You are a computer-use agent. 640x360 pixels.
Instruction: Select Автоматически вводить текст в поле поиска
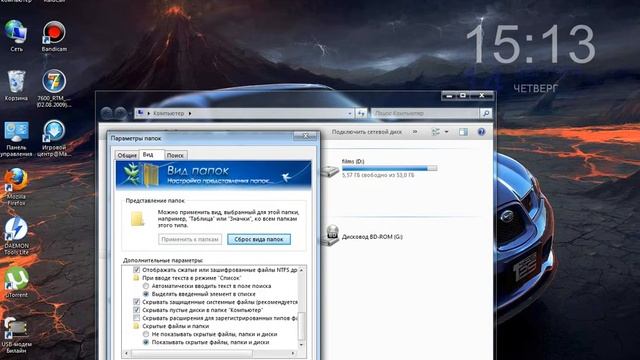pyautogui.click(x=146, y=286)
